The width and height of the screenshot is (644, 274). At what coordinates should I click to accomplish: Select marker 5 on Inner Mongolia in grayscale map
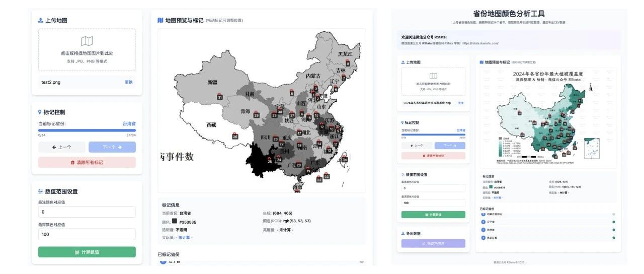tap(291, 93)
